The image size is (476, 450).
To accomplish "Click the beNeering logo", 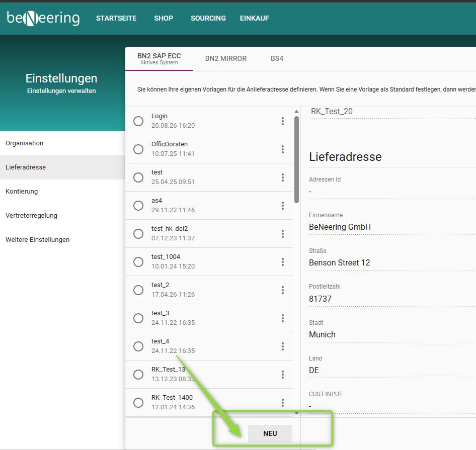I will [x=43, y=18].
